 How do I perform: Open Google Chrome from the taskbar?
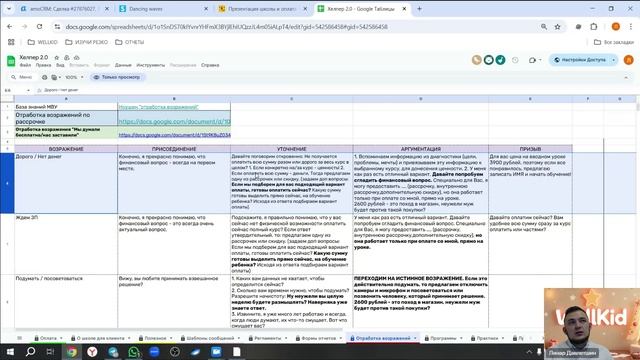(x=71, y=352)
